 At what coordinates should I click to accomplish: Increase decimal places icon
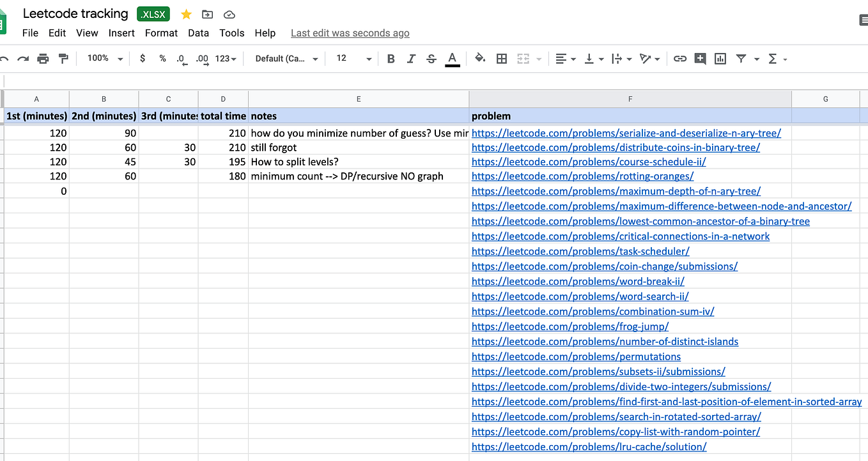[x=202, y=59]
